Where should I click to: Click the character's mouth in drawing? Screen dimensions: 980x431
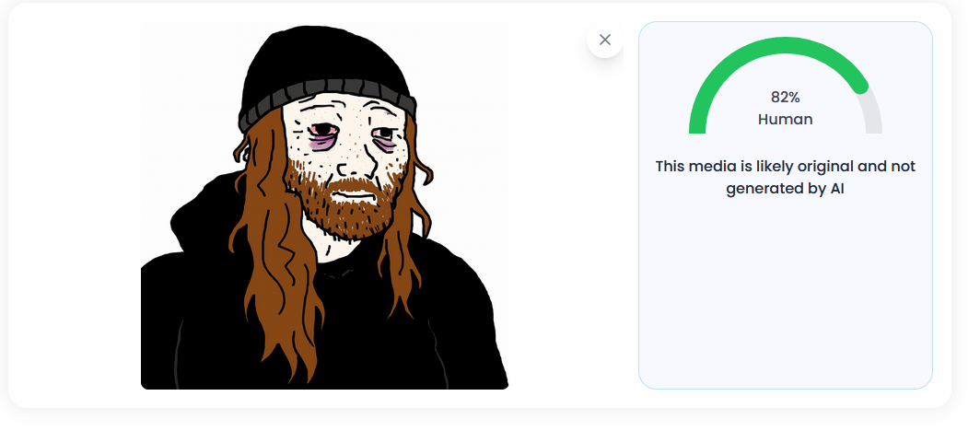point(351,195)
